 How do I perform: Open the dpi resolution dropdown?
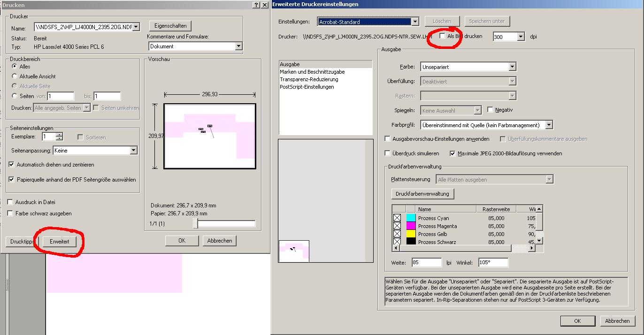[521, 37]
